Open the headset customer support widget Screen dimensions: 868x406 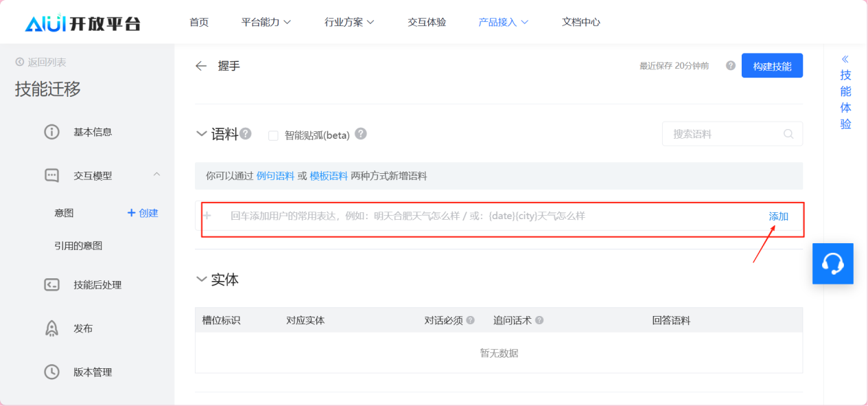832,264
